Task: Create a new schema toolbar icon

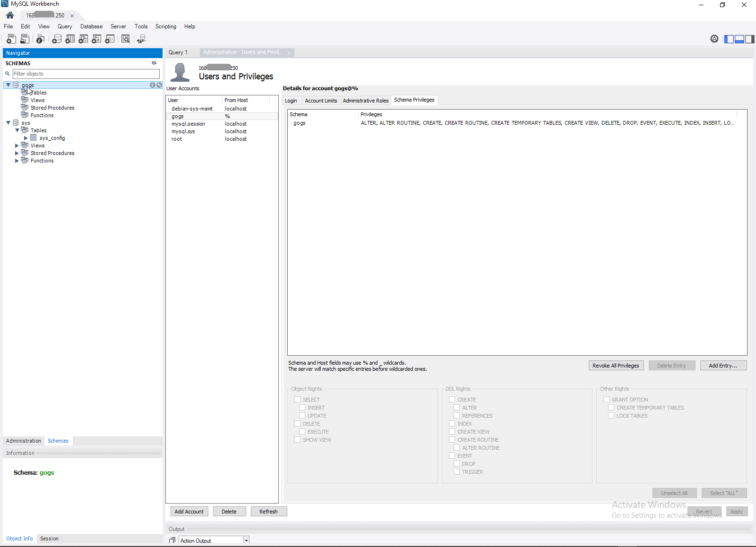Action: (x=57, y=39)
